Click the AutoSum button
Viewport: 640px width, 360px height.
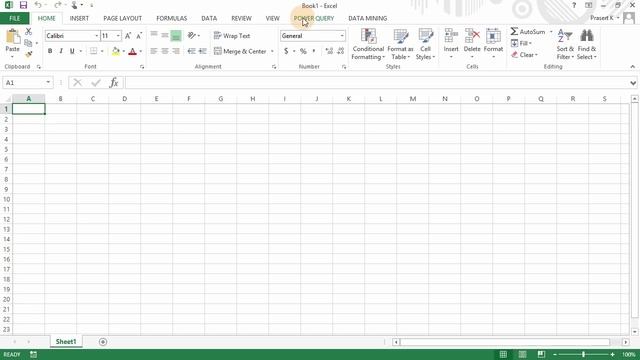click(x=528, y=31)
